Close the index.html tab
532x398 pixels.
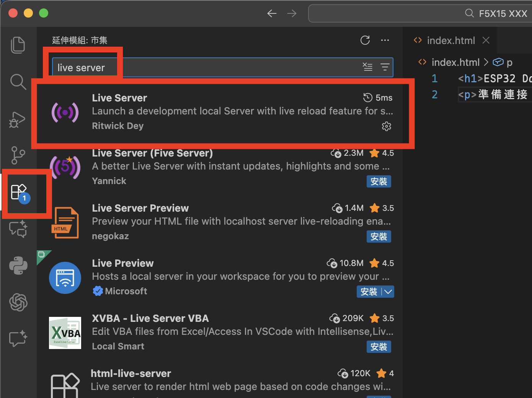point(486,41)
